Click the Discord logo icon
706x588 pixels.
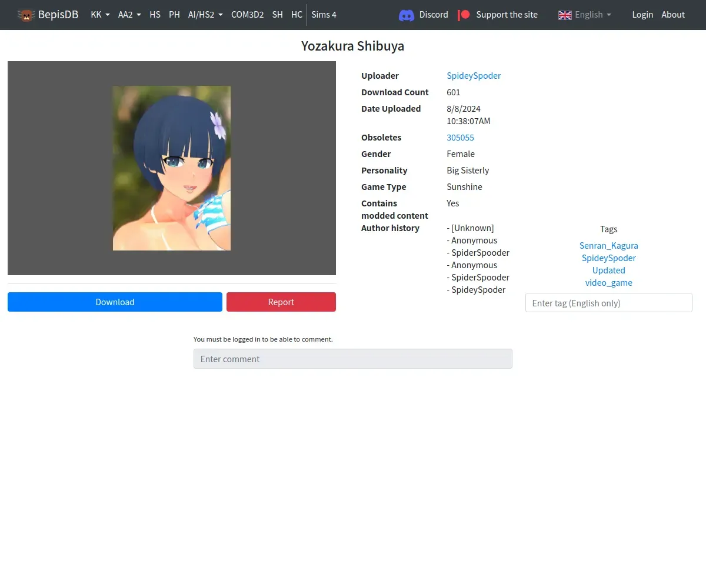pos(407,15)
